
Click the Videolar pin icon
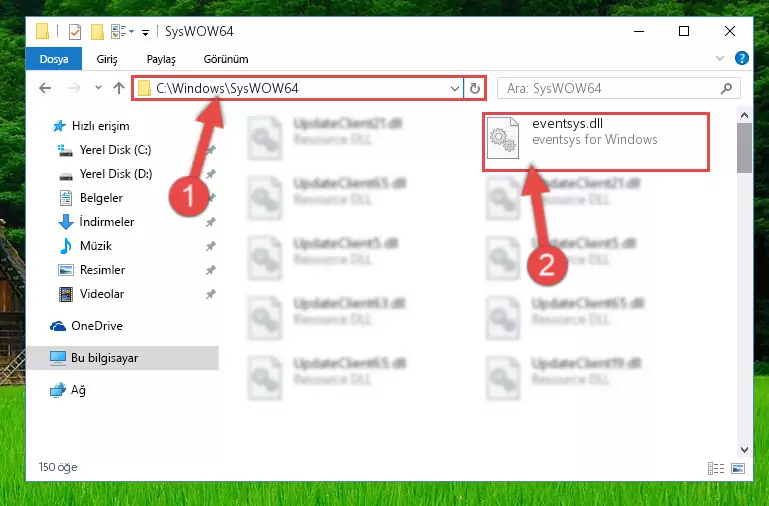click(x=211, y=294)
